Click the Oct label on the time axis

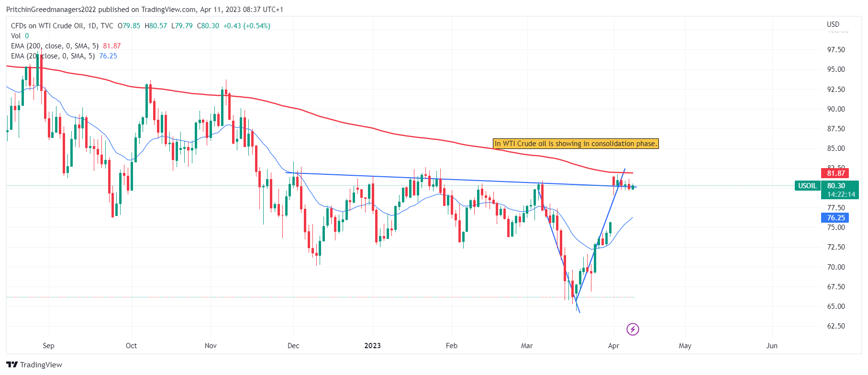pyautogui.click(x=131, y=346)
